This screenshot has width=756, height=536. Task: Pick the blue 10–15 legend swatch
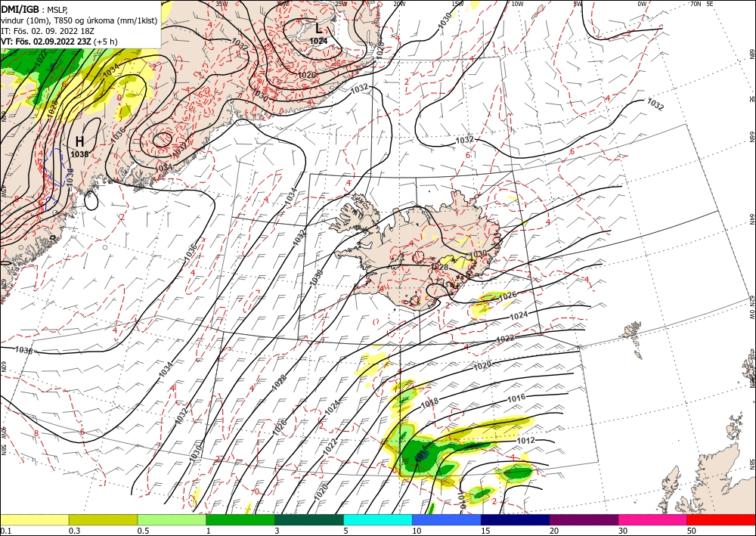[447, 519]
